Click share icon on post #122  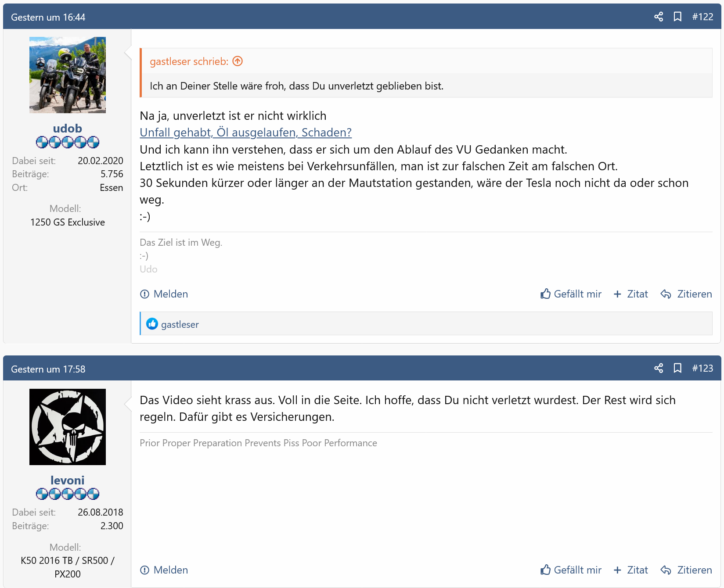[658, 17]
